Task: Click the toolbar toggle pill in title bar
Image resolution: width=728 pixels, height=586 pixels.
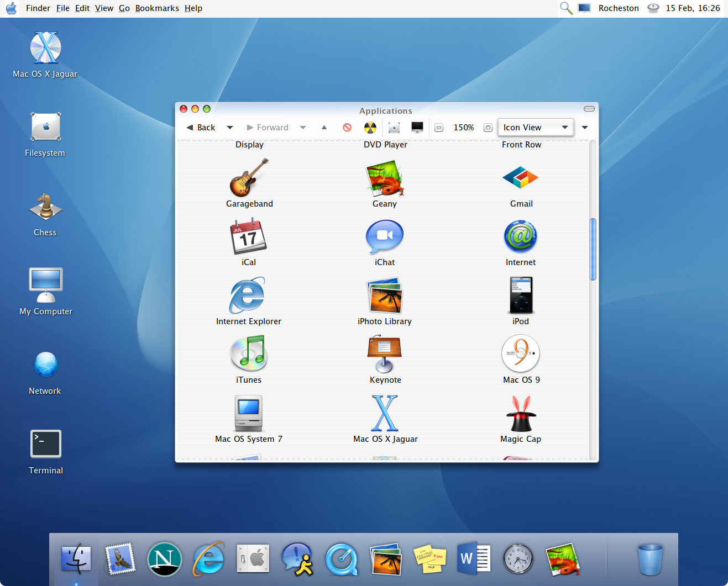Action: coord(589,109)
